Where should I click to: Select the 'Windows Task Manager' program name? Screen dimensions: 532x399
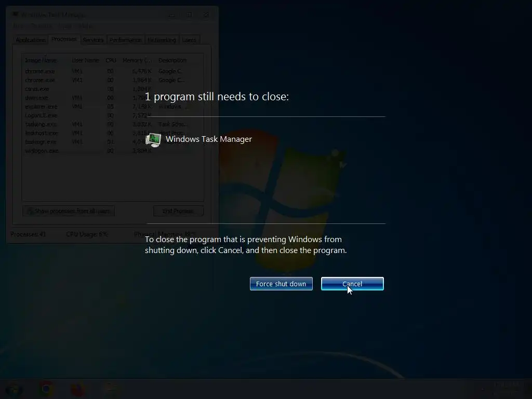pyautogui.click(x=209, y=139)
